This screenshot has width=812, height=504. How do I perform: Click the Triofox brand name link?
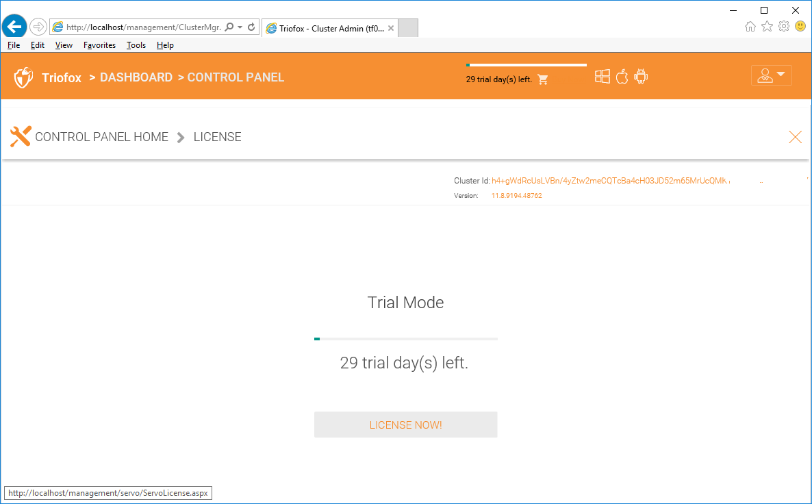(x=62, y=77)
